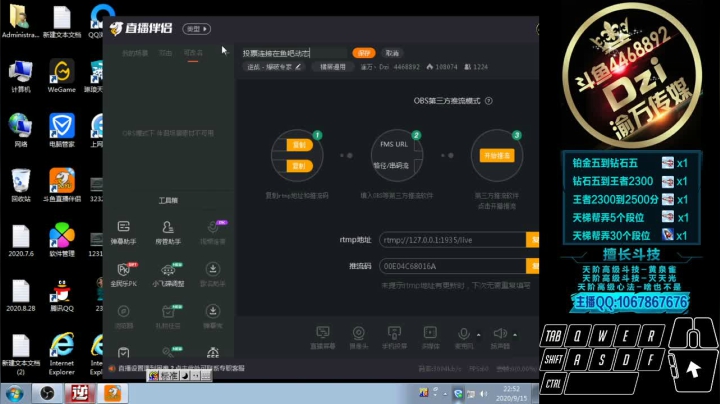Open the mode pill beside 直播伴侣 logo
720x404 pixels.
point(197,28)
